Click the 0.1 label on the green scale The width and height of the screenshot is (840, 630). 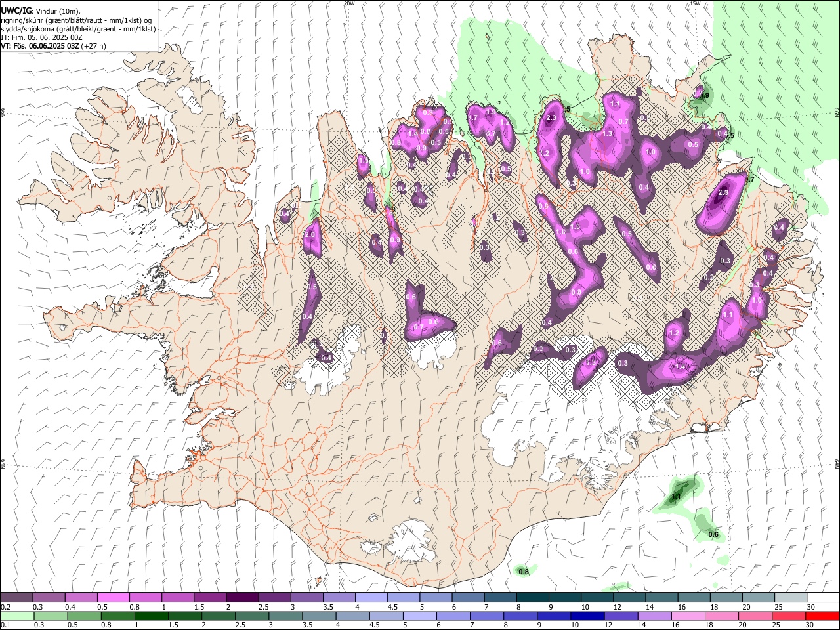[x=5, y=625]
